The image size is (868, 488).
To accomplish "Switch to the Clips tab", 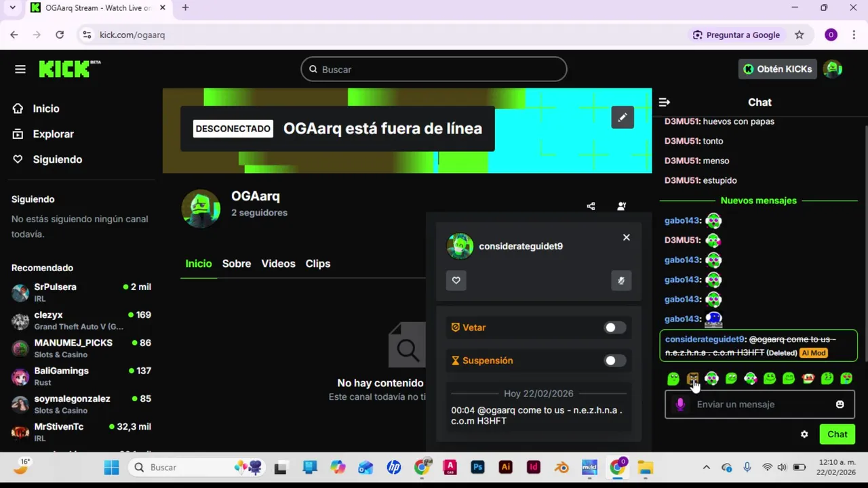I will (x=318, y=264).
